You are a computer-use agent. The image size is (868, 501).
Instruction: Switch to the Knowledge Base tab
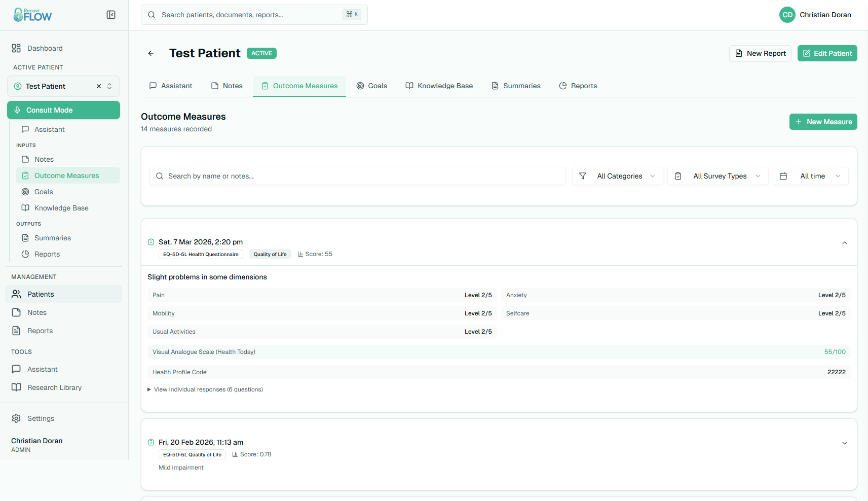[439, 86]
